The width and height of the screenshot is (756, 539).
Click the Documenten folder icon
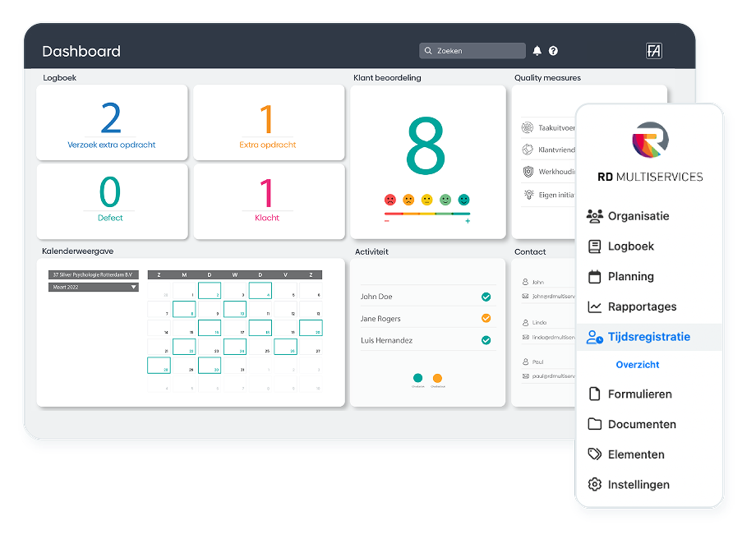[x=594, y=424]
